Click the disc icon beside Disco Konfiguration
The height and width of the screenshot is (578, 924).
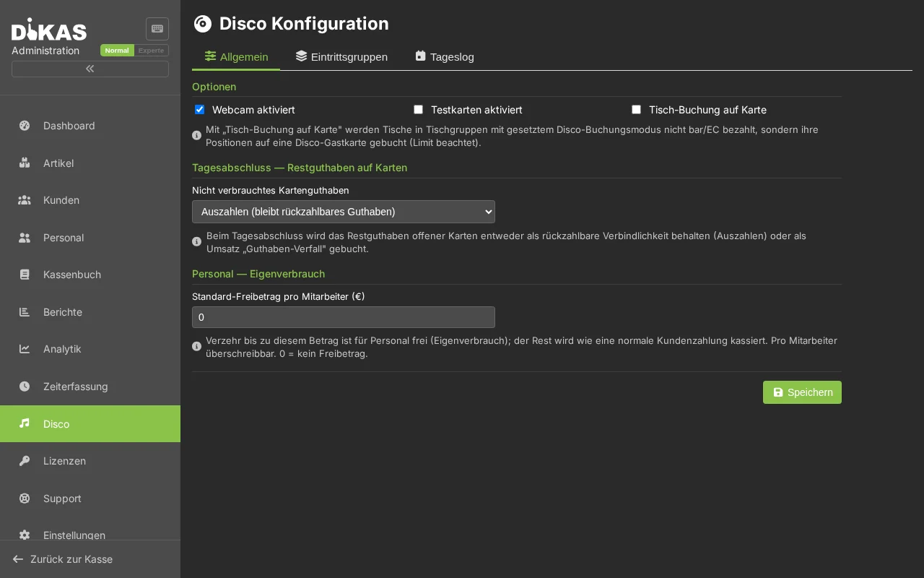pyautogui.click(x=203, y=24)
